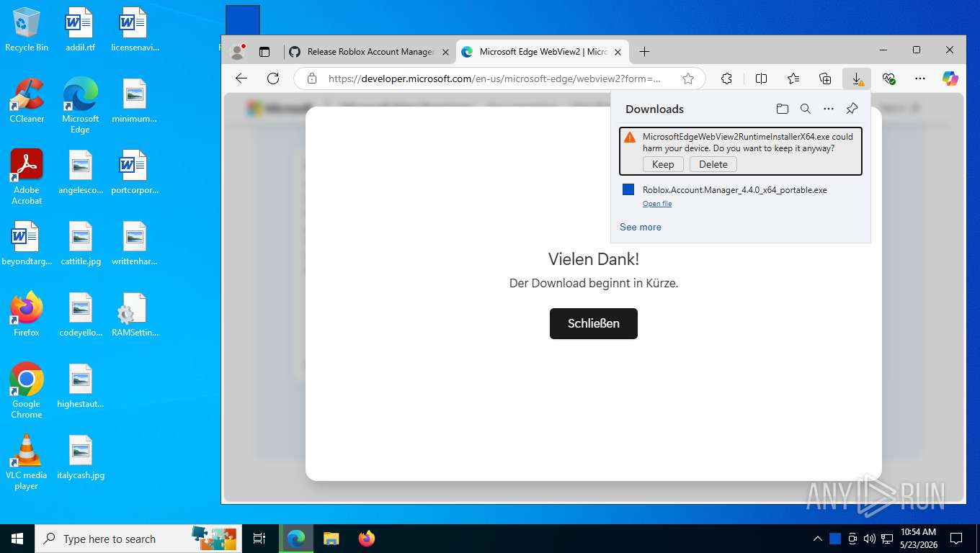Select the Adobe Acrobat desktop shortcut
The image size is (980, 553).
tap(27, 176)
